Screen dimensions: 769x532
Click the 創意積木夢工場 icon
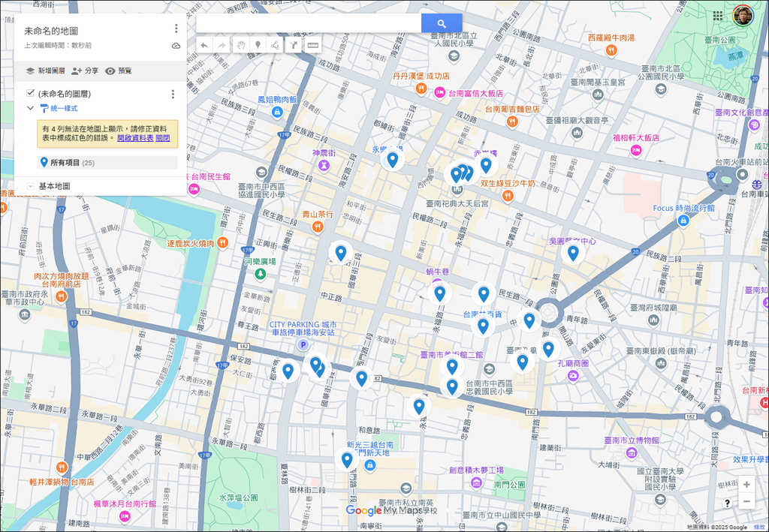point(476,482)
